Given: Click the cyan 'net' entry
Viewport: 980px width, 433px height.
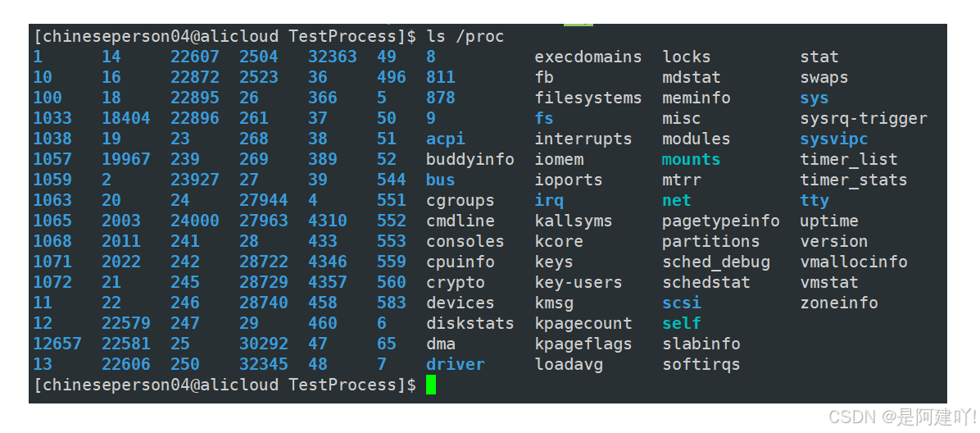Looking at the screenshot, I should pyautogui.click(x=676, y=200).
